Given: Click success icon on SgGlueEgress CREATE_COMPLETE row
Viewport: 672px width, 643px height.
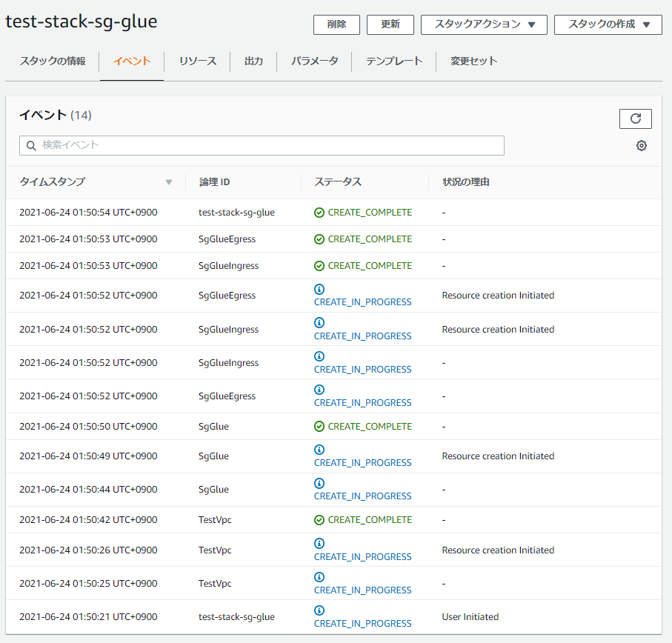Looking at the screenshot, I should tap(319, 239).
